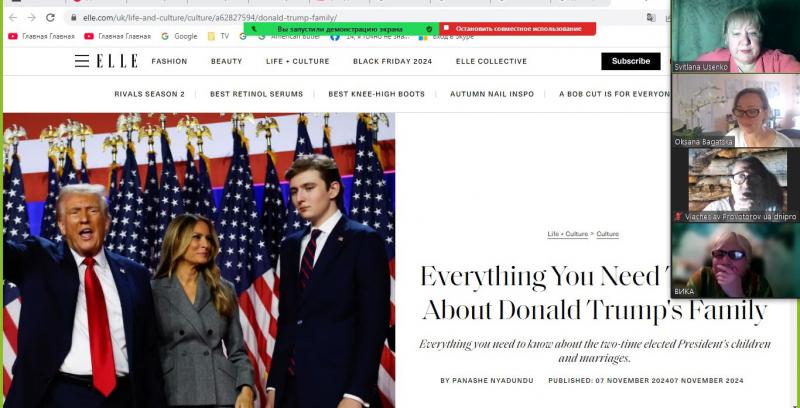
Task: Click the published date text
Action: [x=646, y=380]
